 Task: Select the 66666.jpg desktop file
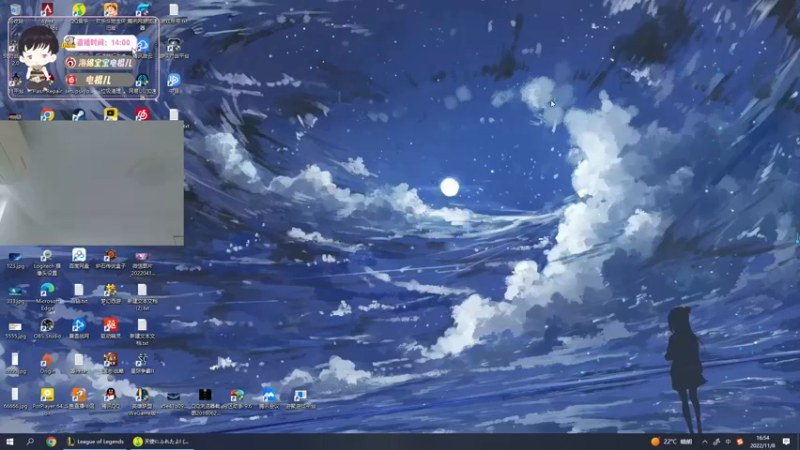(x=15, y=398)
